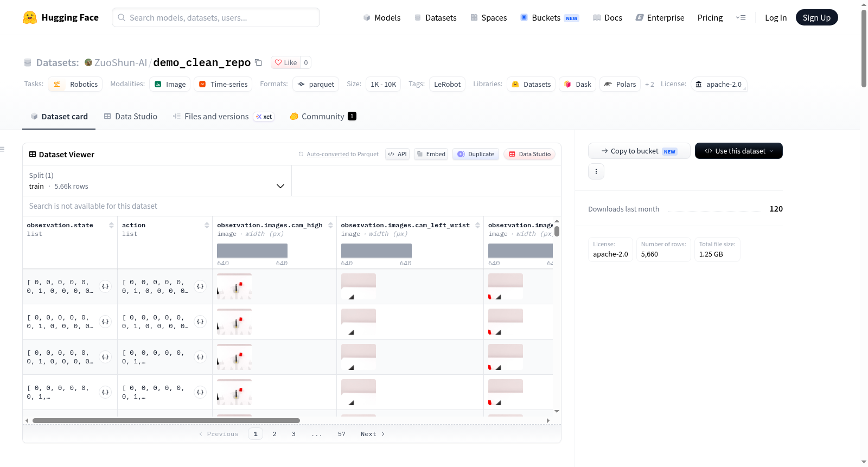Open the Pricing page
This screenshot has height=467, width=868.
[710, 18]
